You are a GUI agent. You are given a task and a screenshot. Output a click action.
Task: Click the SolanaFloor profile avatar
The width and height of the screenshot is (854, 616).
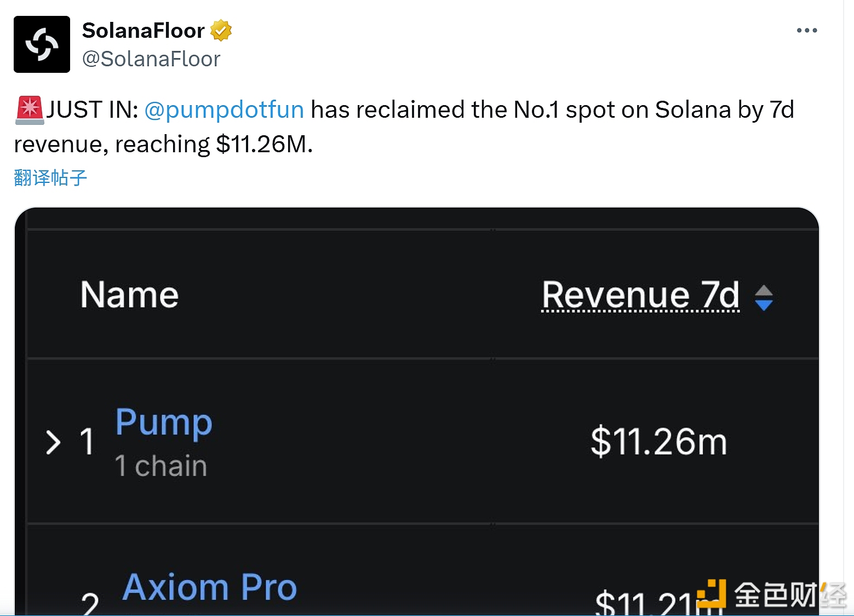pos(42,44)
